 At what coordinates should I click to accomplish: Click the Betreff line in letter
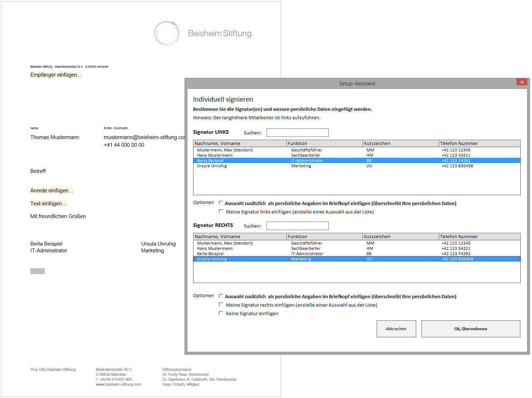tap(38, 171)
